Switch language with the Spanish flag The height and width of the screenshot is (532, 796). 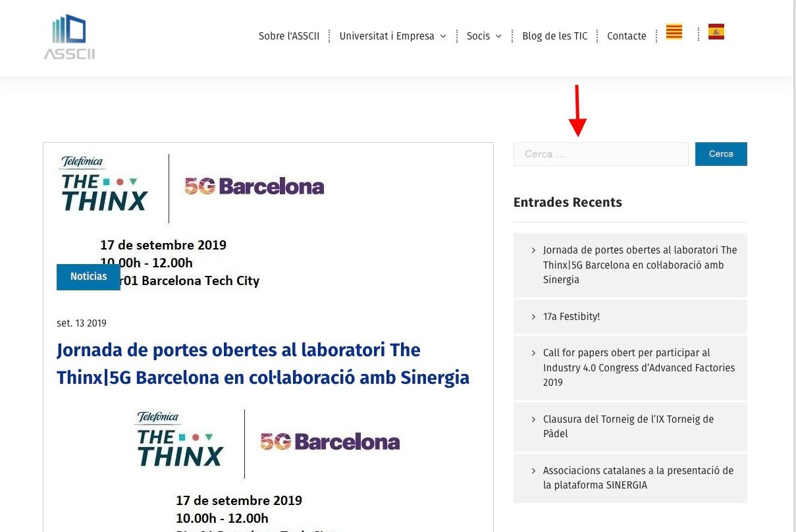(716, 32)
